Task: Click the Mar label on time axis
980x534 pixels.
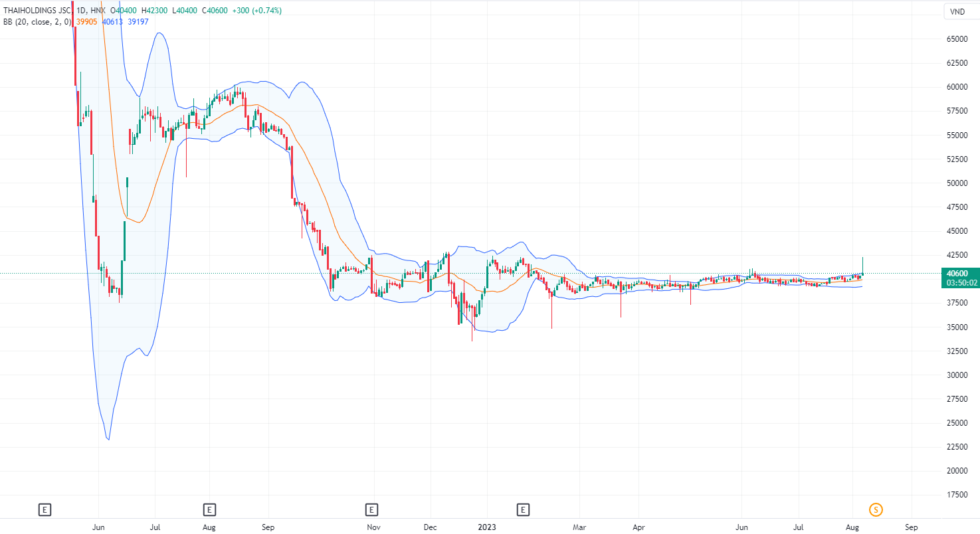Action: coord(580,527)
